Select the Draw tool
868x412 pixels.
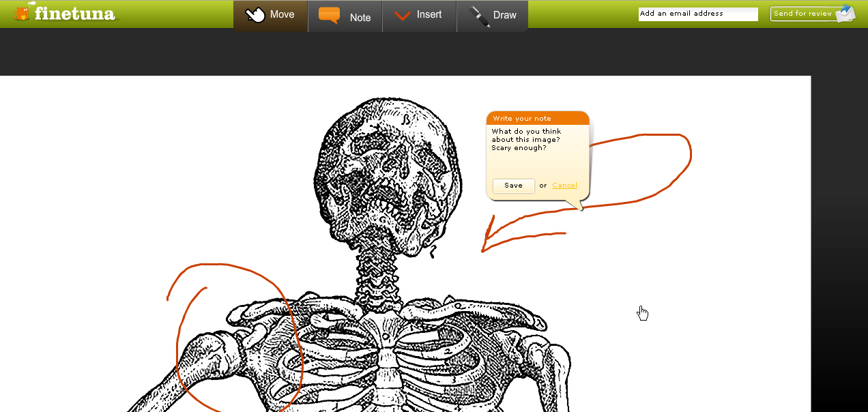[x=492, y=16]
